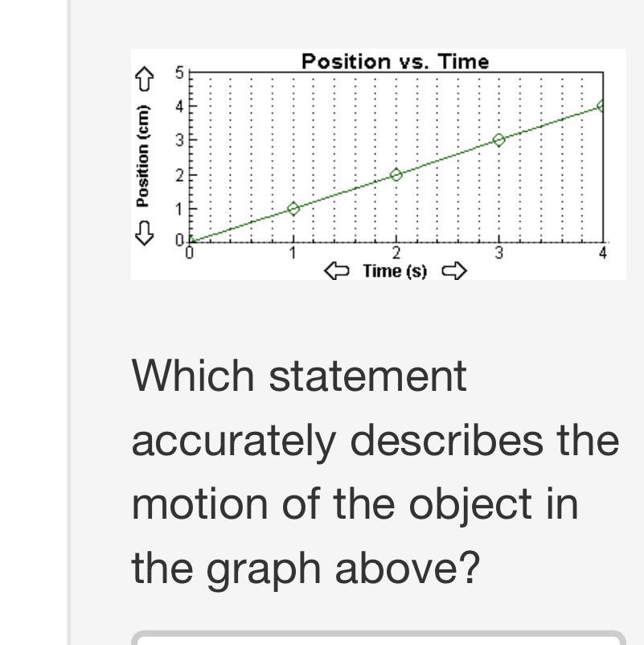Click the 3 tick label on the Time axis
The image size is (644, 645).
pyautogui.click(x=498, y=253)
